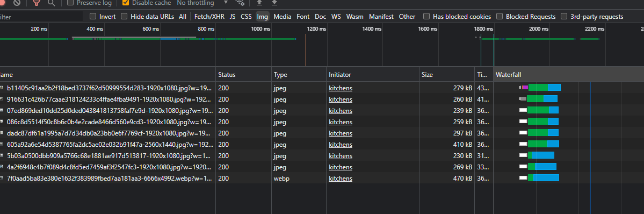Click the file icon beside b11405c91aa2 request
Image resolution: width=644 pixels, height=214 pixels.
[x=2, y=88]
